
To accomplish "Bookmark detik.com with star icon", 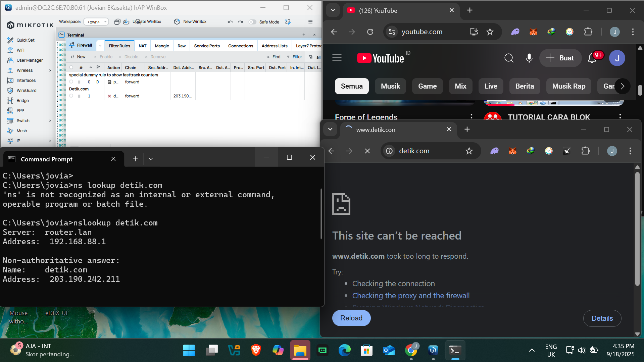I will [469, 151].
